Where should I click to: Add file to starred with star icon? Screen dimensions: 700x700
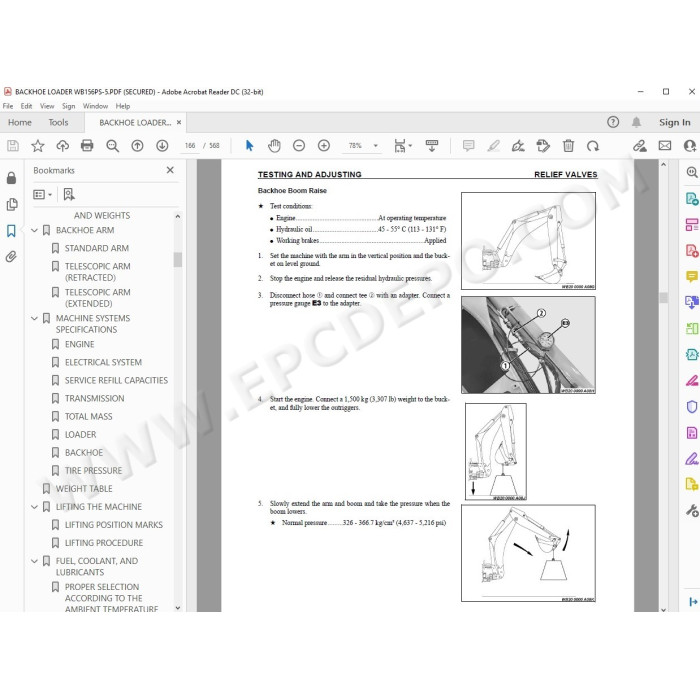38,146
